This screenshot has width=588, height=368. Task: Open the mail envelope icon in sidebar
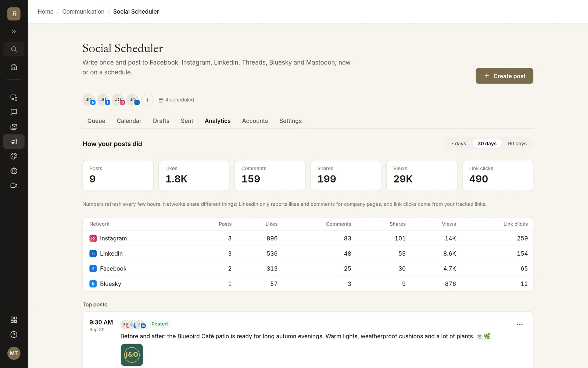[14, 127]
